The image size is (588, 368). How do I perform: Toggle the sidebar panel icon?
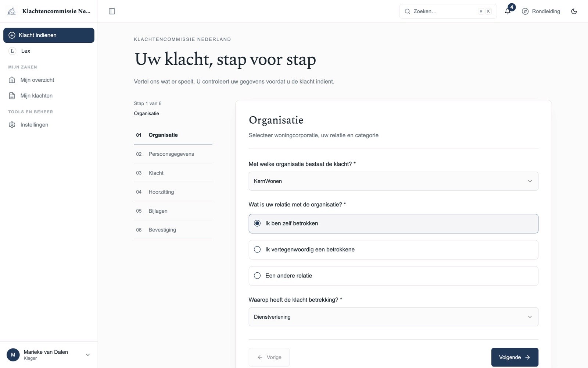click(x=112, y=11)
